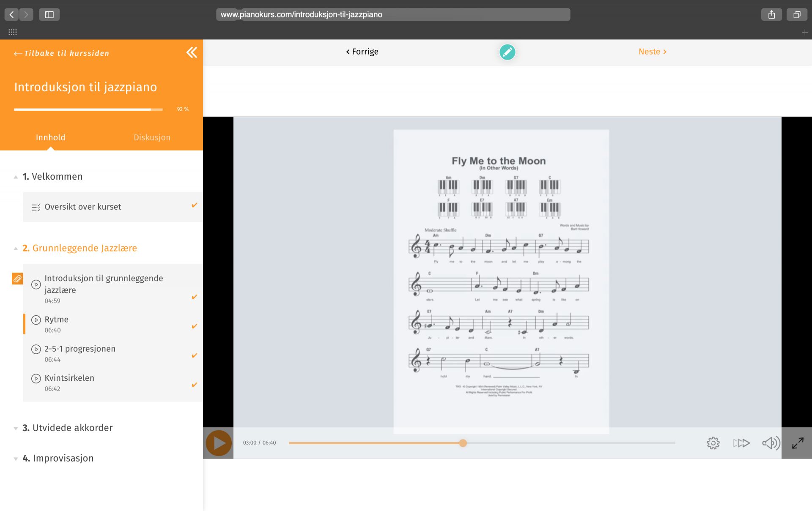Click list icon beside Oversikt over kurset
Image resolution: width=812 pixels, height=511 pixels.
(36, 207)
